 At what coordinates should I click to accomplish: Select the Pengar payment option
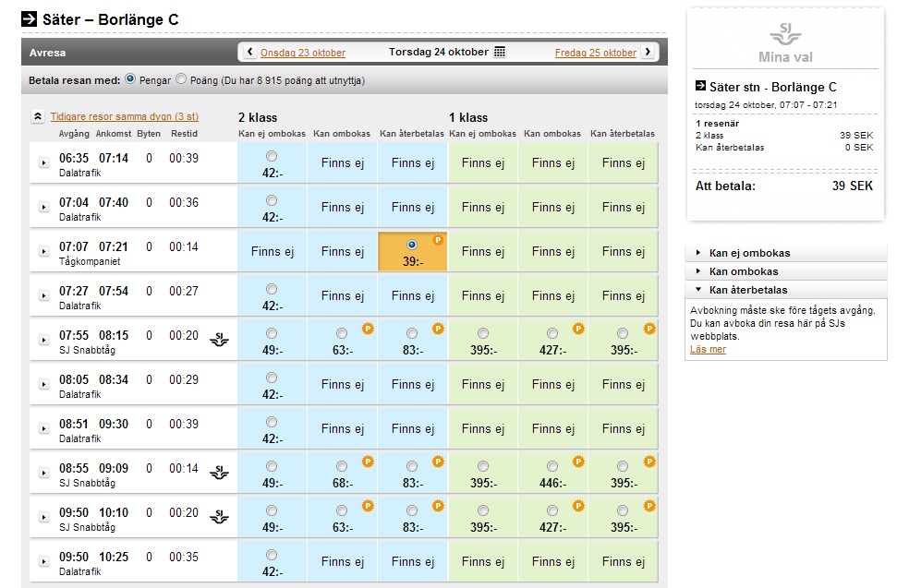(130, 79)
